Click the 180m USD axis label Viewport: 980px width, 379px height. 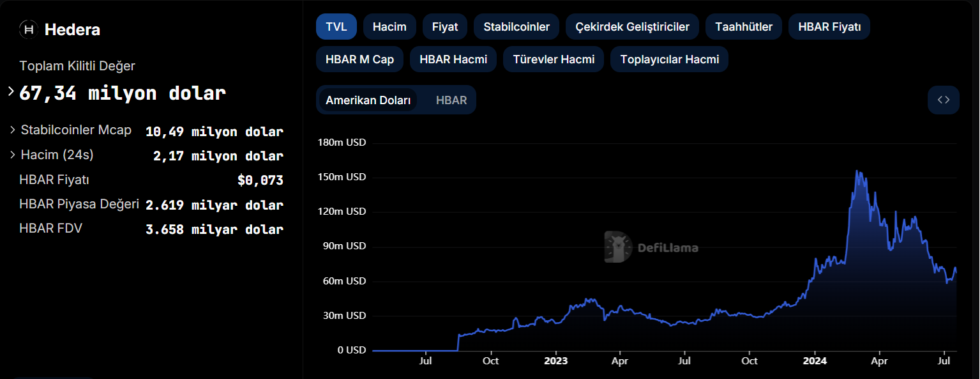(x=342, y=142)
